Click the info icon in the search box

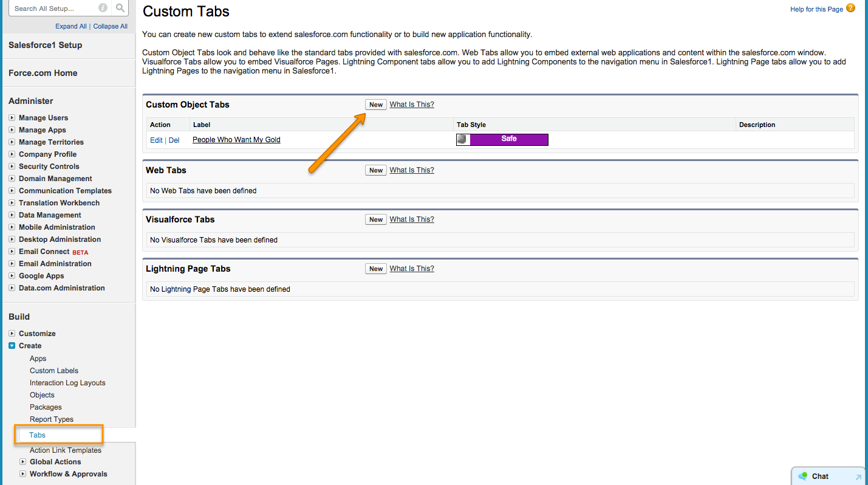(x=103, y=8)
